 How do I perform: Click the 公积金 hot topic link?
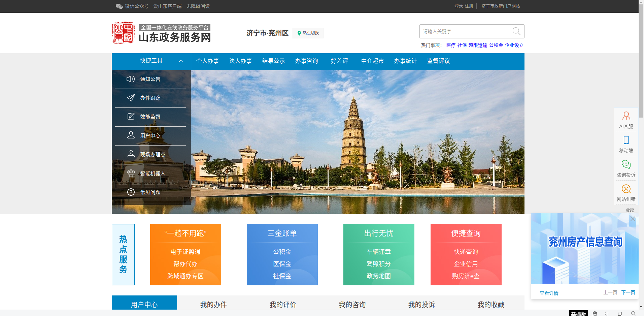tap(496, 45)
